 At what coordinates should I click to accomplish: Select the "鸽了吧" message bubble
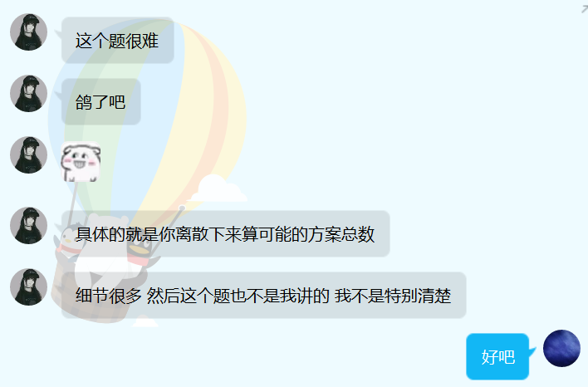tap(101, 101)
